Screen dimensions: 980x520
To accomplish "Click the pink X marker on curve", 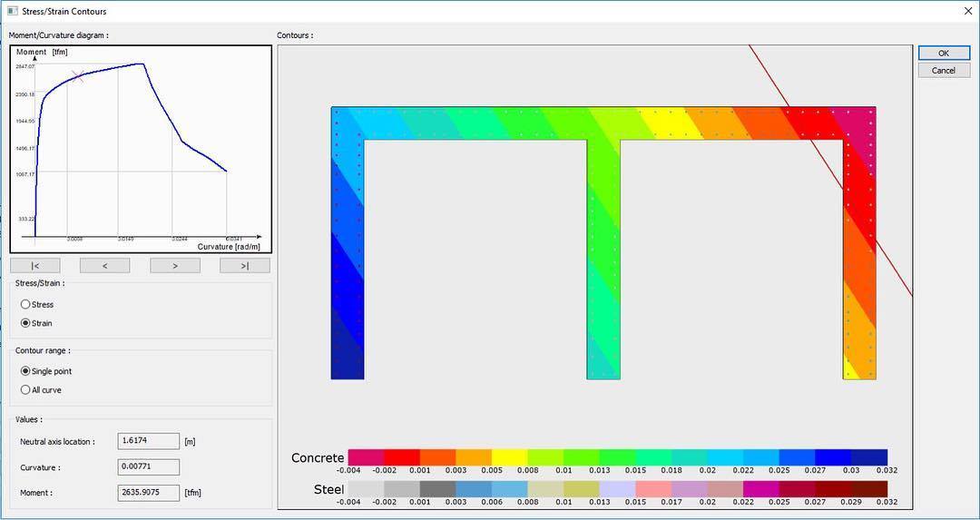I will 79,77.
